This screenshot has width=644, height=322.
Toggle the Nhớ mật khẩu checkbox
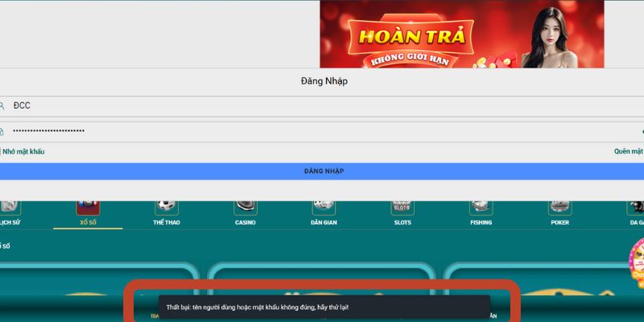pyautogui.click(x=2, y=151)
